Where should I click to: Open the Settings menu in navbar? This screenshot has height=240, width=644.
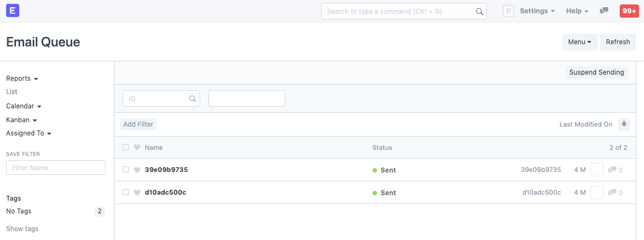(x=537, y=11)
